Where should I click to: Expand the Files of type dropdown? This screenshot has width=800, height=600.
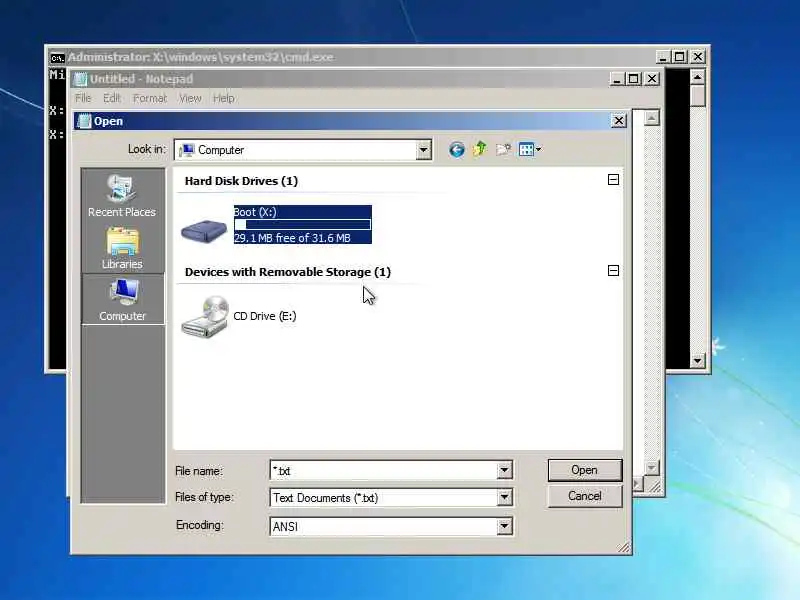tap(504, 497)
